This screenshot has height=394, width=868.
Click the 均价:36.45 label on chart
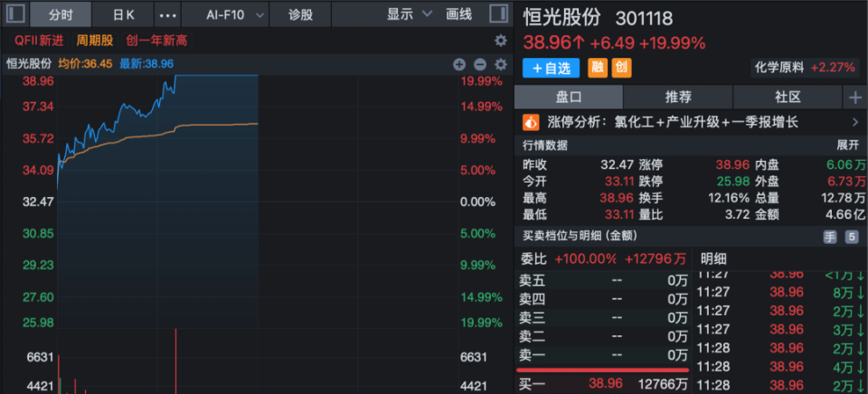pos(85,65)
